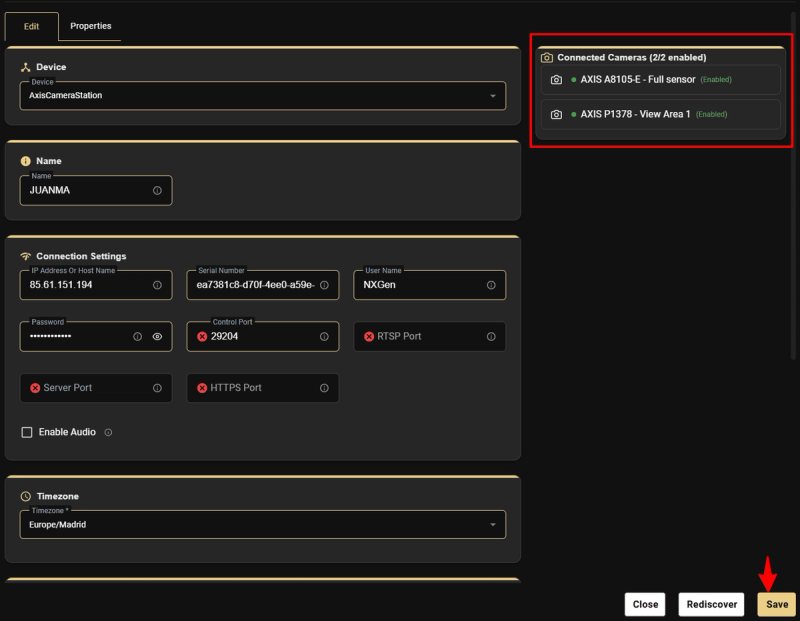Image resolution: width=800 pixels, height=621 pixels.
Task: Enable the Enable Audio checkbox
Action: 27,432
